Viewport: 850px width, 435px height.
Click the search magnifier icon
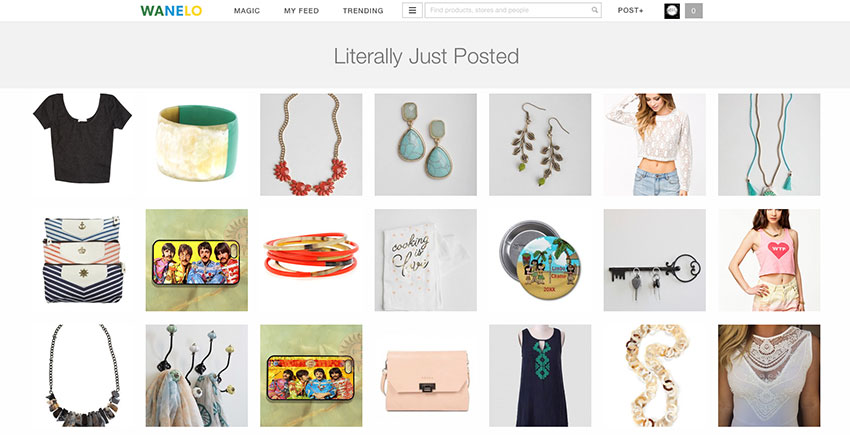[x=595, y=10]
